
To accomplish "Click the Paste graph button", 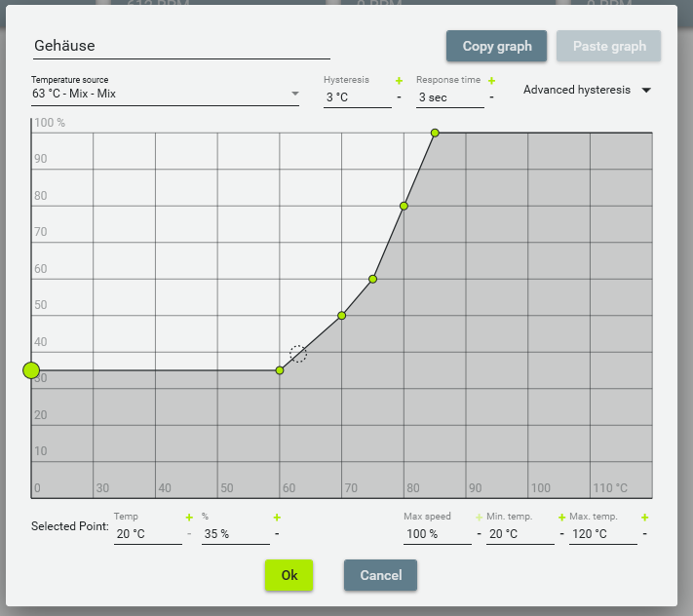I will click(x=608, y=46).
